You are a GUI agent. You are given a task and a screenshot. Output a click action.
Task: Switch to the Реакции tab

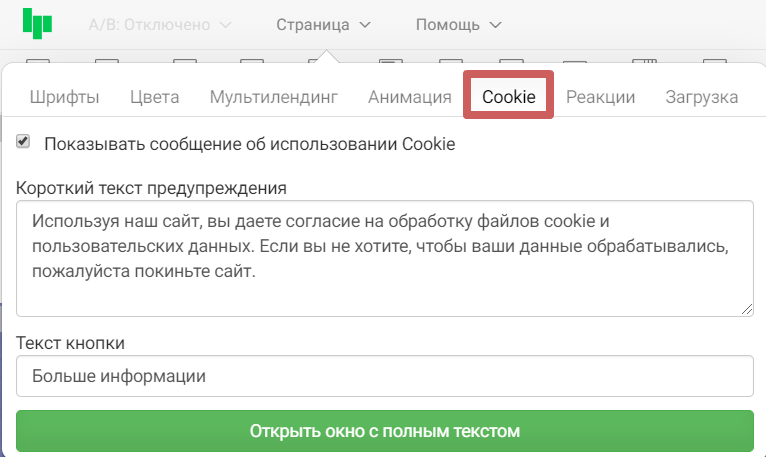[x=601, y=97]
